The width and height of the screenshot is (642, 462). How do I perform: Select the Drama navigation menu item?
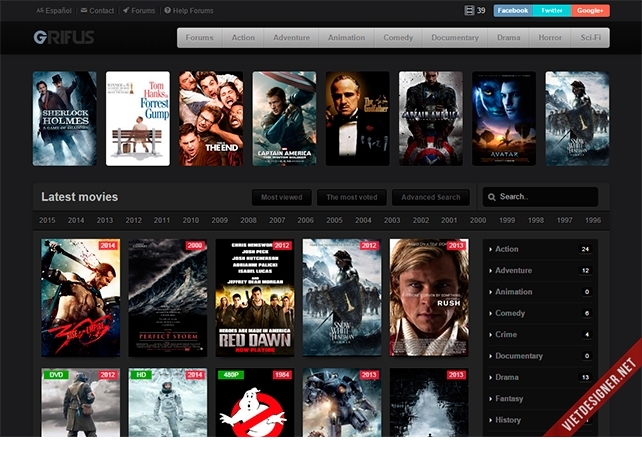(x=509, y=38)
